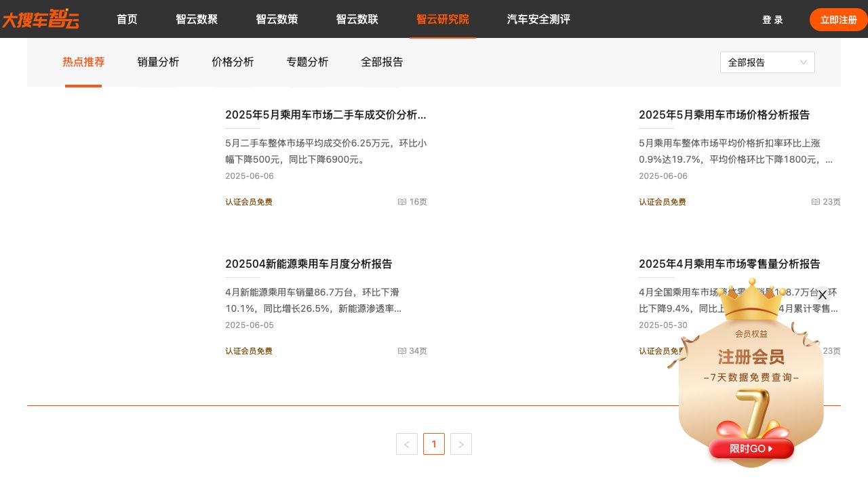The image size is (868, 488).
Task: Open the 专题分析 tab
Action: [x=307, y=62]
